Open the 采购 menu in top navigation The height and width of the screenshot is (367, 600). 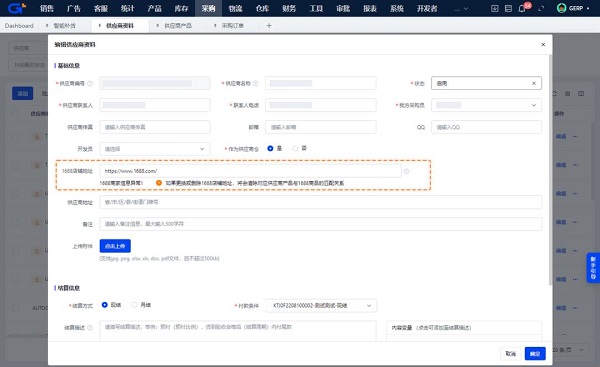(208, 8)
